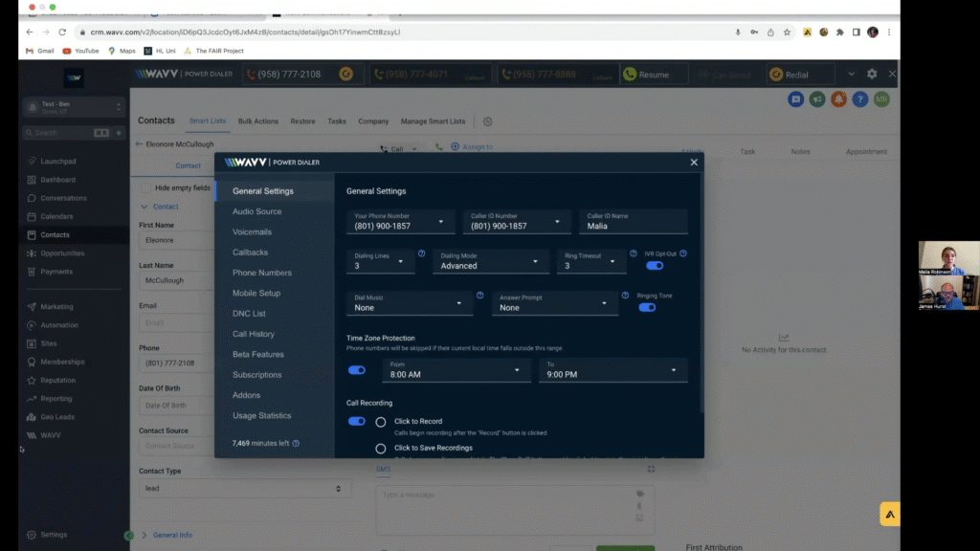This screenshot has height=551, width=980.
Task: Open Audio Source settings section
Action: [x=256, y=211]
